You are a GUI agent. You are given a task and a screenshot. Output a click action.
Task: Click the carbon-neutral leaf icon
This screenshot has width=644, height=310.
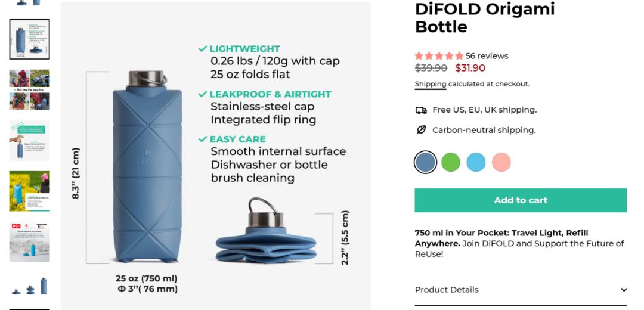click(x=421, y=130)
